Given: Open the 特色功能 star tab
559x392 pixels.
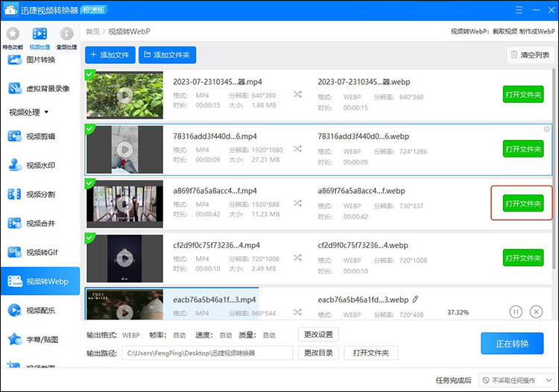Looking at the screenshot, I should 13,38.
